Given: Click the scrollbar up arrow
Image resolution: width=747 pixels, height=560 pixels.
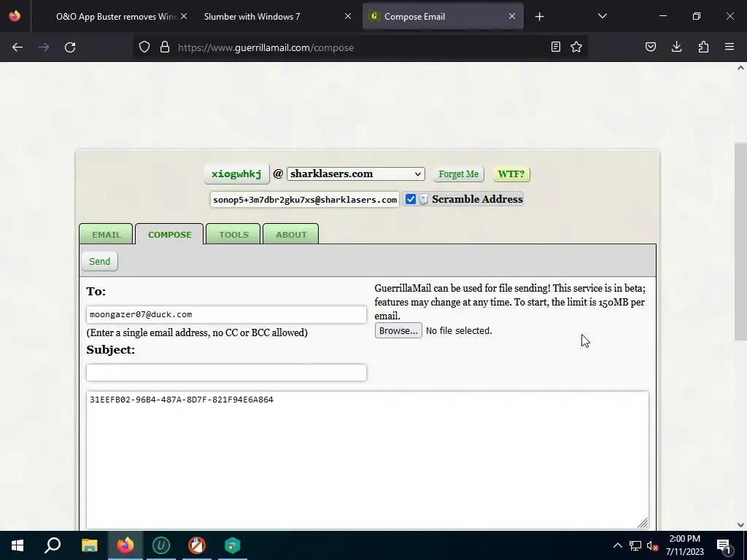Looking at the screenshot, I should point(740,68).
